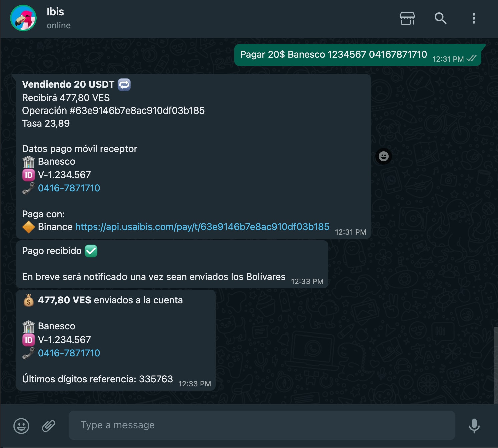Open the business catalog storefront icon
Viewport: 498px width, 448px height.
407,18
